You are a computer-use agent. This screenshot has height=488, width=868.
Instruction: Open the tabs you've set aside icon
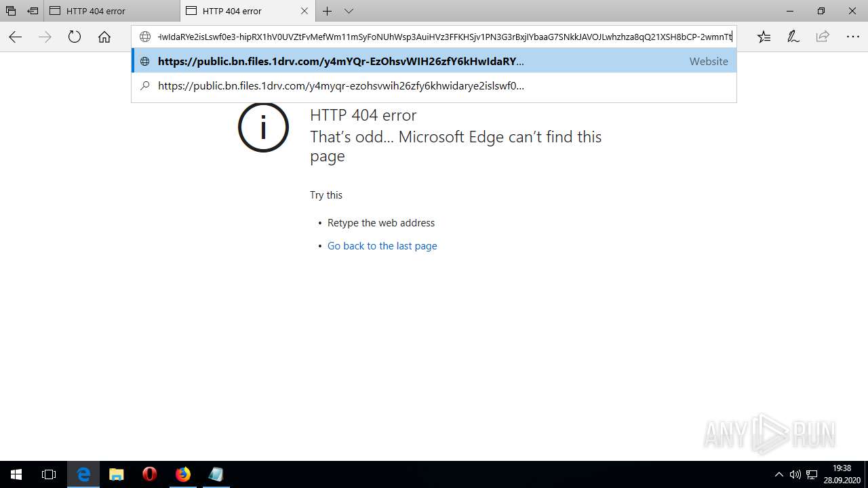(x=11, y=11)
